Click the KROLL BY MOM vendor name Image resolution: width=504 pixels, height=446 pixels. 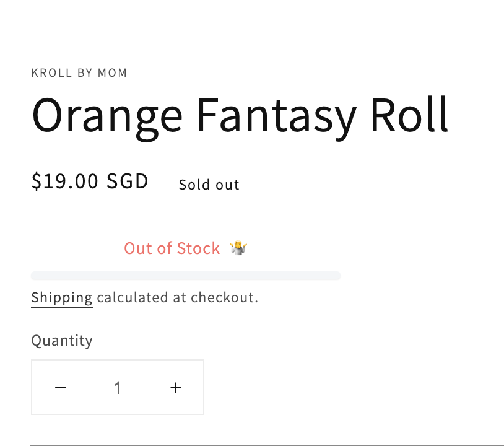click(79, 73)
